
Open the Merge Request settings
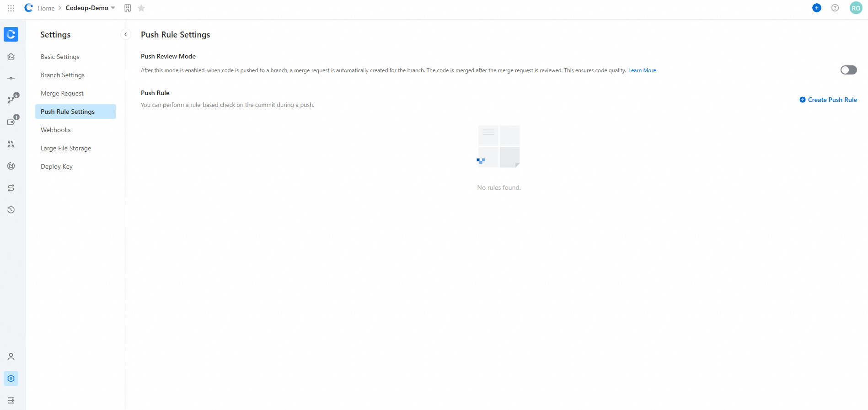(62, 93)
